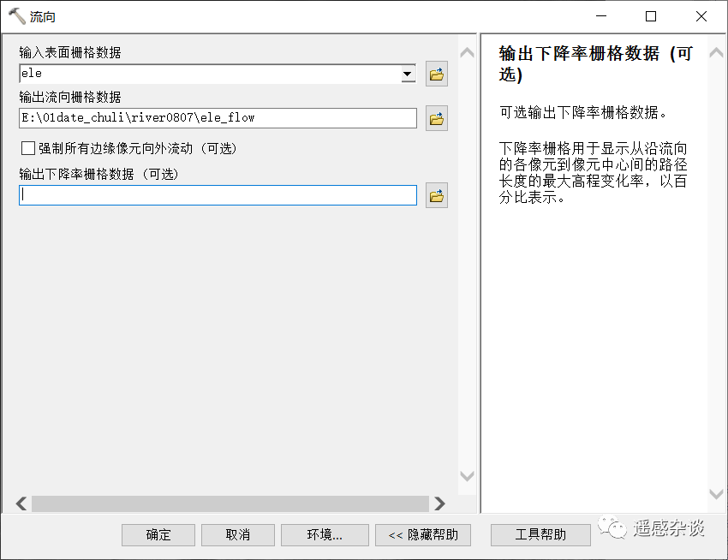This screenshot has width=728, height=560.
Task: Cancel with the 取消 button
Action: 238,535
